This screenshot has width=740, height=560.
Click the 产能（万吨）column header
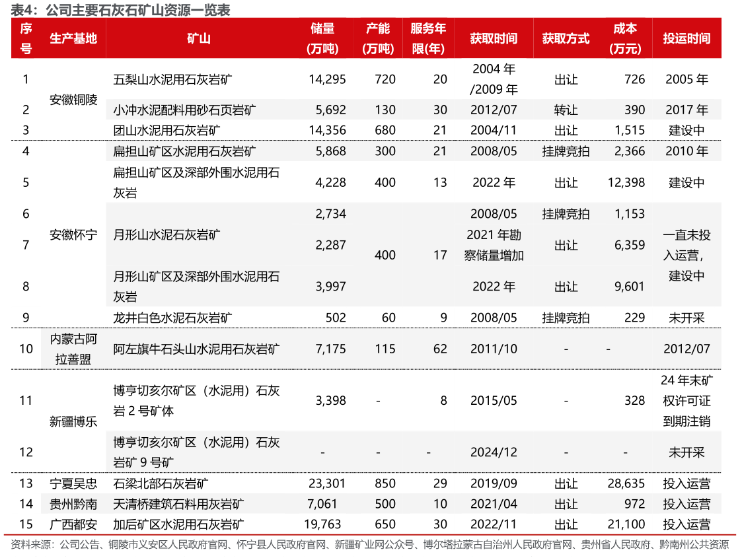pyautogui.click(x=378, y=38)
